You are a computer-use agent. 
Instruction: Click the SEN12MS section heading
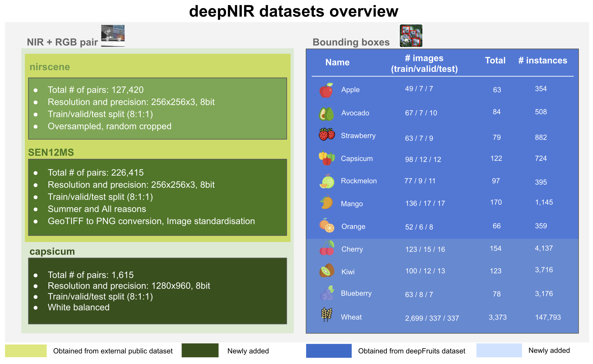click(x=51, y=152)
